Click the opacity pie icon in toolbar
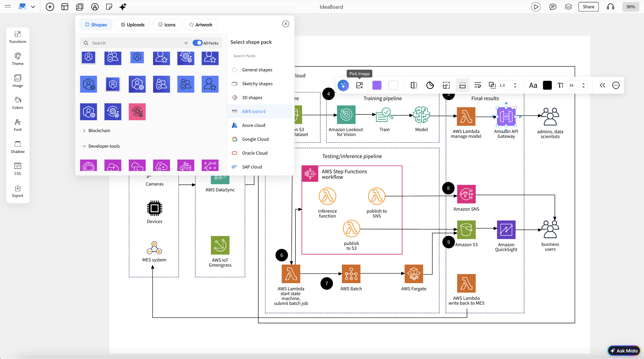 click(430, 85)
